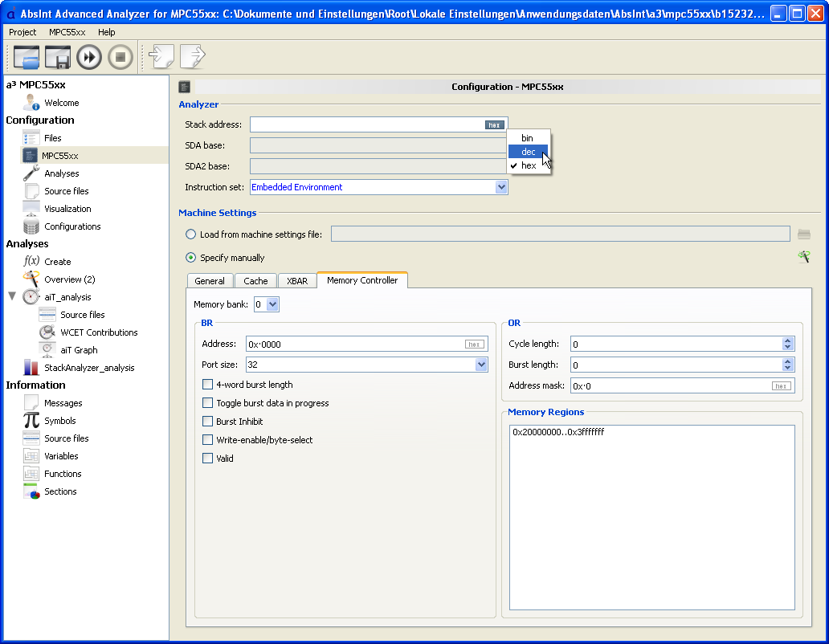Open project toolbar icon
Image resolution: width=829 pixels, height=644 pixels.
point(27,57)
